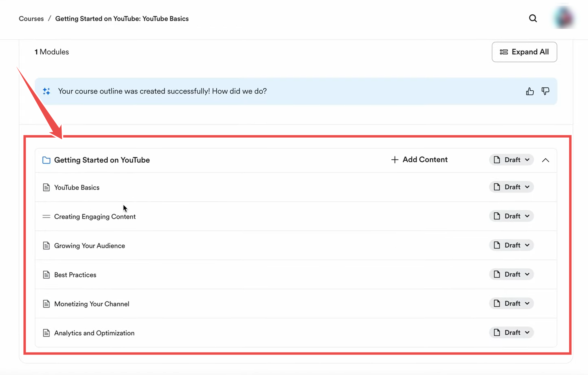Open Draft dropdown for YouTube Basics
This screenshot has height=375, width=588.
(511, 187)
